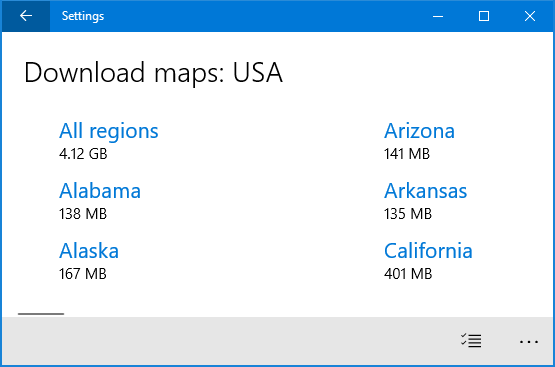Maximize the Settings window

484,16
